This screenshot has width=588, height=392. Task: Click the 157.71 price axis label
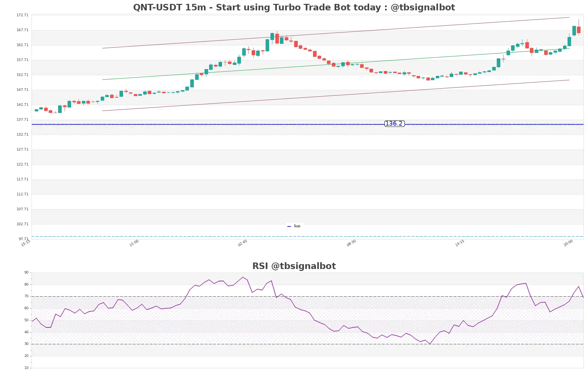click(22, 60)
